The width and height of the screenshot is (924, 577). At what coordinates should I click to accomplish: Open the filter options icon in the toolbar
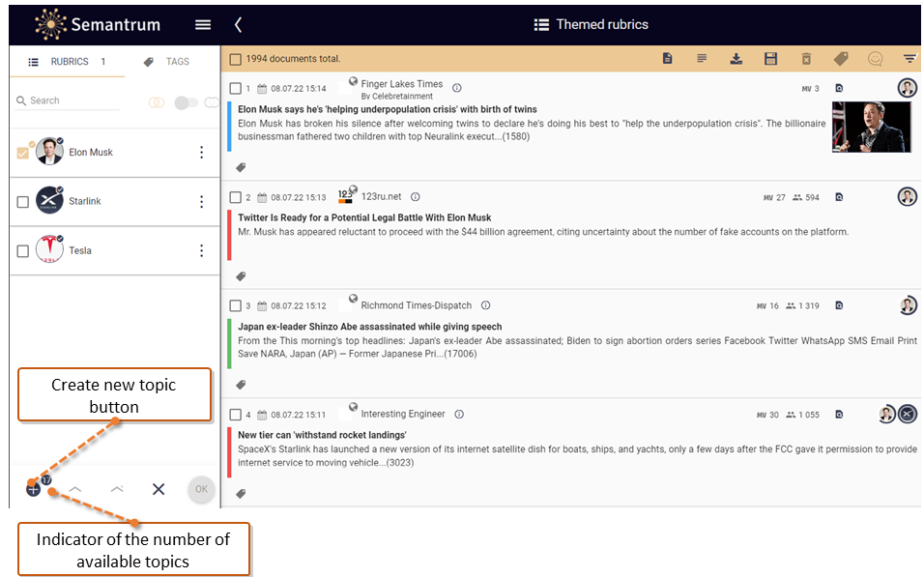[910, 58]
